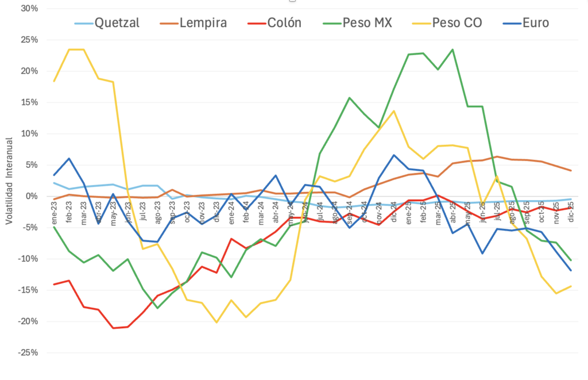Select the -25% y-axis label
This screenshot has height=380, width=588.
tap(27, 352)
